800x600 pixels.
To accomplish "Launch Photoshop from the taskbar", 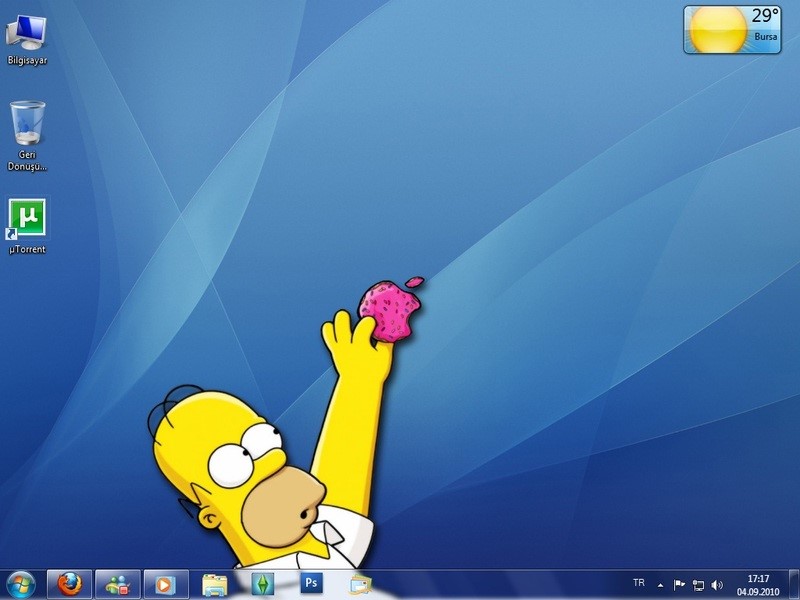I will 311,583.
